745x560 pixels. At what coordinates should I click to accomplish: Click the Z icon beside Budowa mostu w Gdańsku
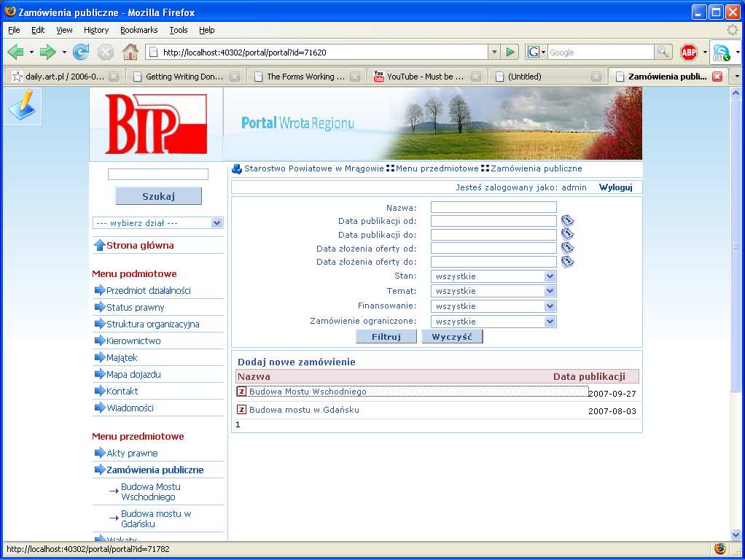point(241,409)
